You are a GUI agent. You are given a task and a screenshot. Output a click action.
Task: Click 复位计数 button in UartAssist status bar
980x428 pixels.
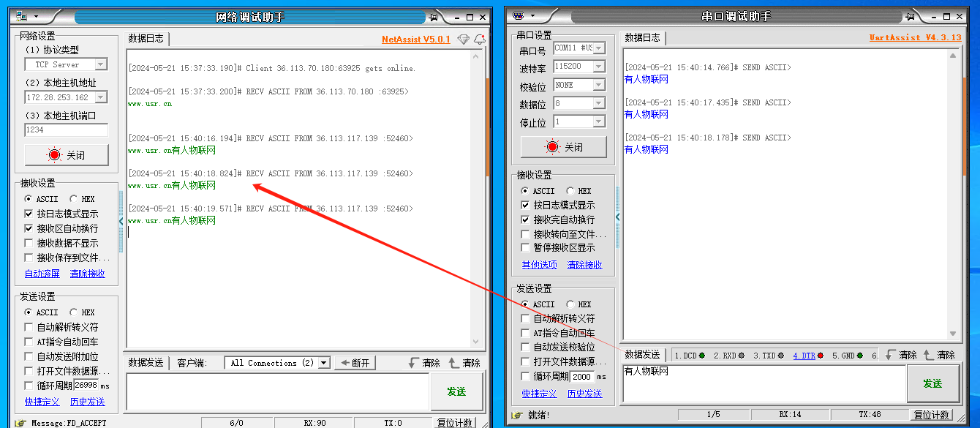pyautogui.click(x=932, y=415)
